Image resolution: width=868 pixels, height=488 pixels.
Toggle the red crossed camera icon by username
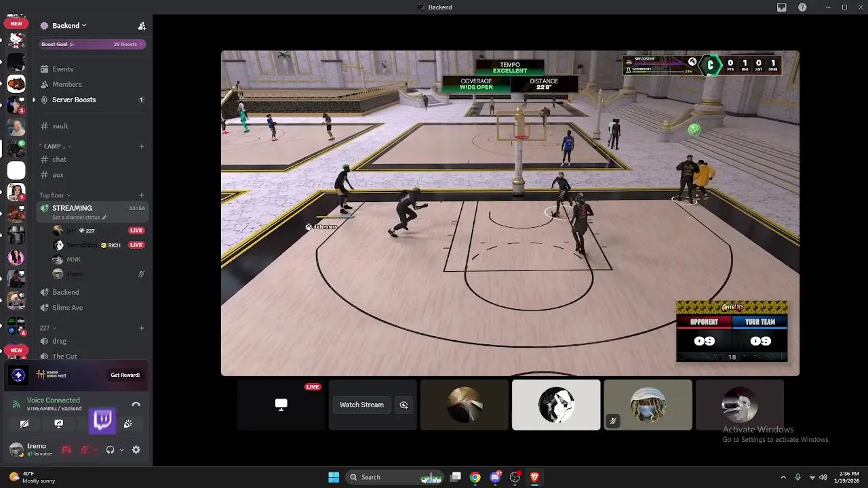66,450
